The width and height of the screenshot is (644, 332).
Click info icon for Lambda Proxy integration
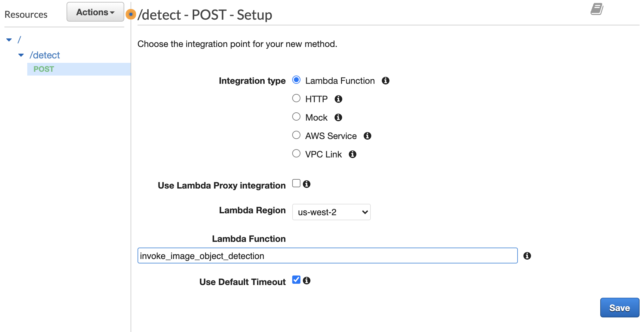[x=306, y=184]
